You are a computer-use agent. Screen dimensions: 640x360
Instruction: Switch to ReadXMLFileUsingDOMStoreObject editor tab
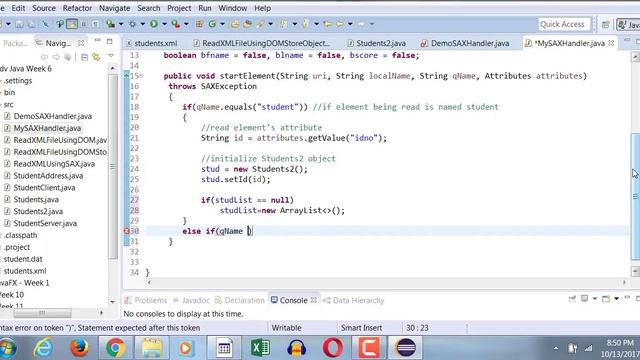click(x=262, y=43)
